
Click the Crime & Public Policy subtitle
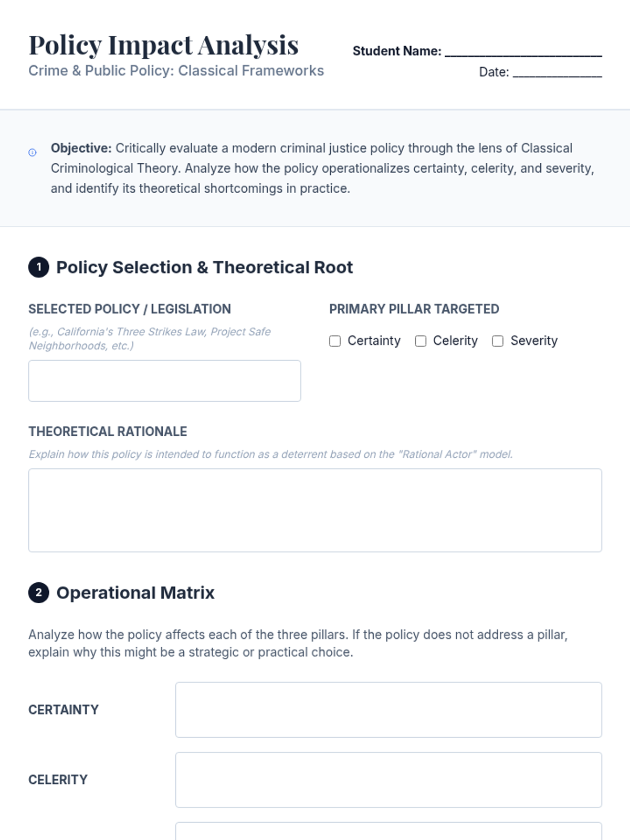click(x=176, y=71)
